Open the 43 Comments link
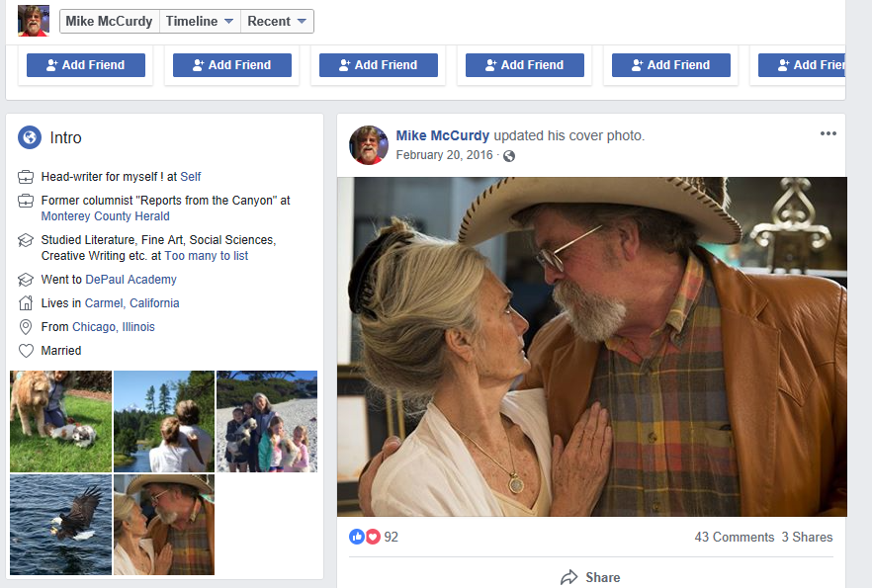The image size is (872, 588). [x=734, y=537]
